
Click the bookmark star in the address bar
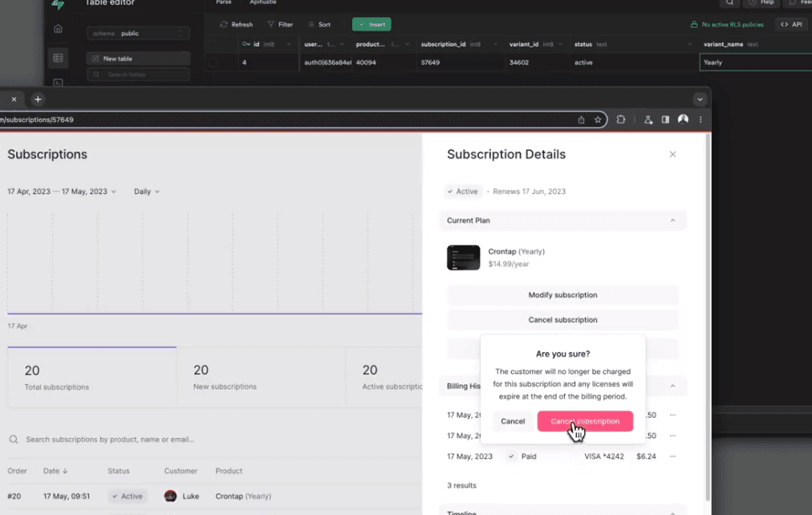click(x=599, y=119)
